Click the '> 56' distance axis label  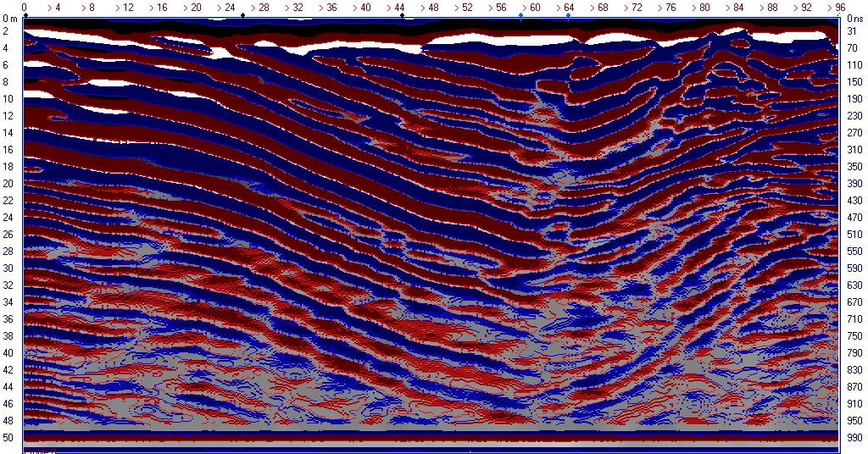pos(498,7)
